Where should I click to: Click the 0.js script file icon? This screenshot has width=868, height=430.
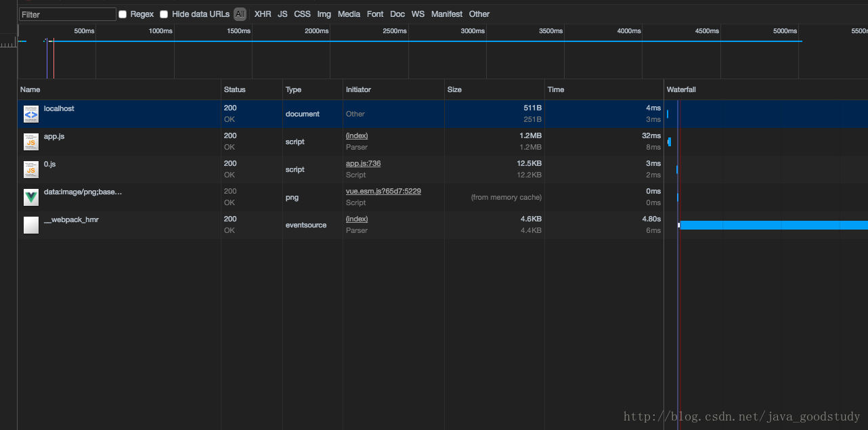31,169
